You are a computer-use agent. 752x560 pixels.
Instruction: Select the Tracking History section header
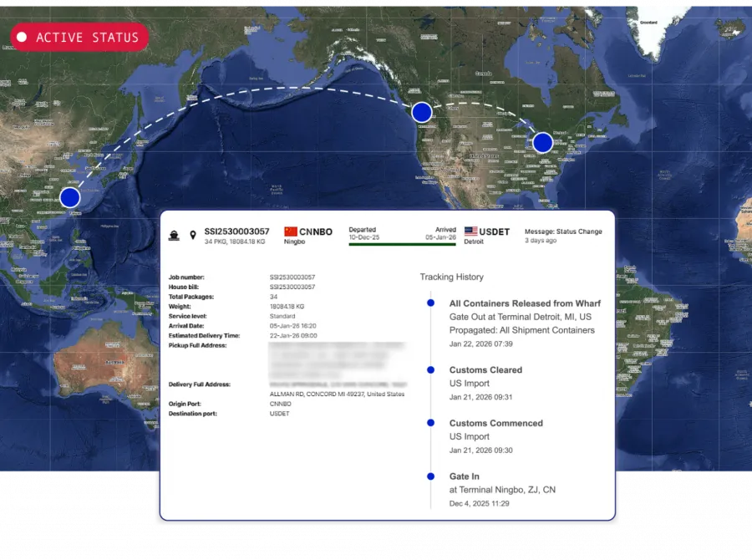click(451, 277)
